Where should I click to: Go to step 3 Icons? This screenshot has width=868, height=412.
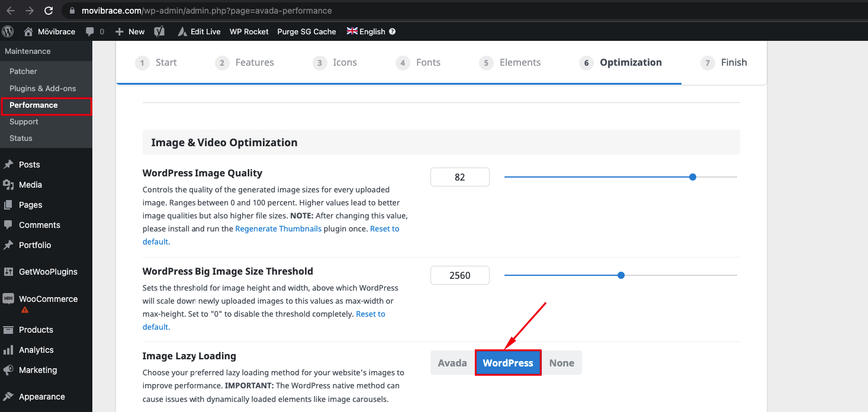point(335,63)
